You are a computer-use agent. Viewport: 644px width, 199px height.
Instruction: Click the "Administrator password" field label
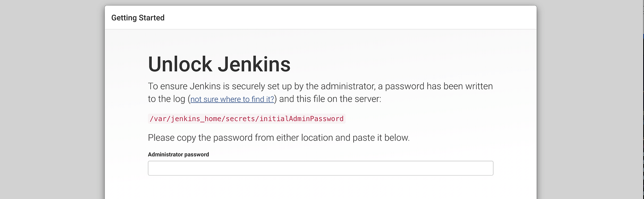pos(178,154)
